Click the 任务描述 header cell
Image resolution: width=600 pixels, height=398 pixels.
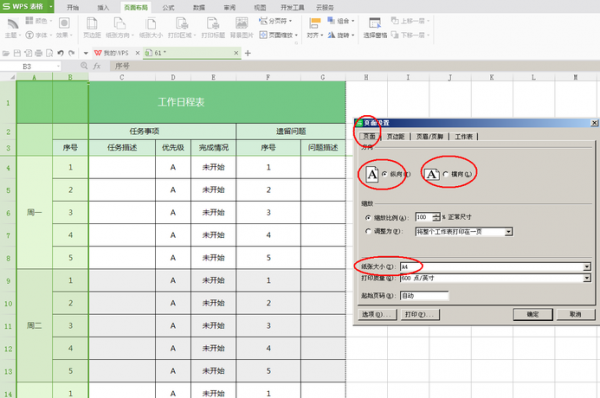coord(122,148)
